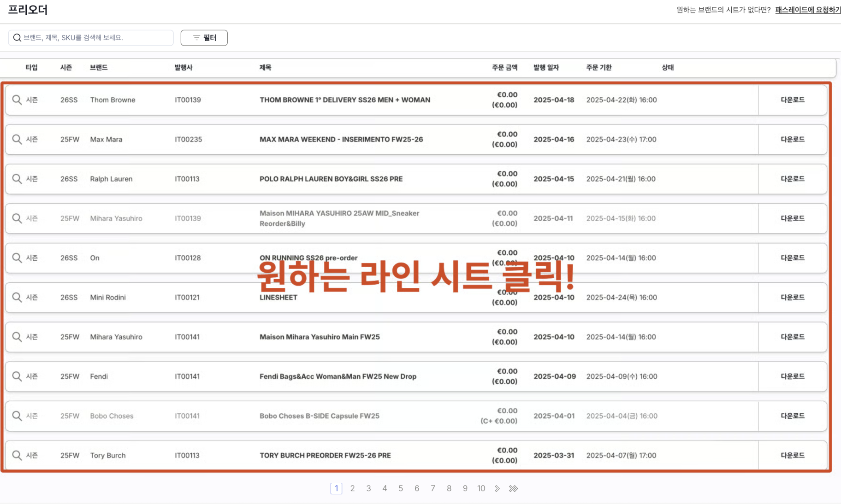Go to next page using single arrow
This screenshot has height=504, width=841.
coord(497,489)
